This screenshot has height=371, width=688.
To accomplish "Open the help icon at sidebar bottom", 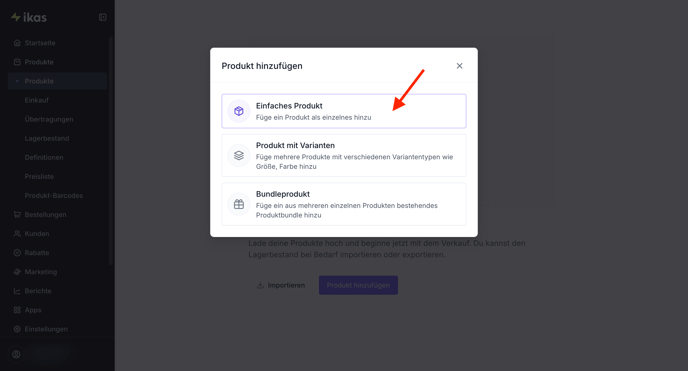I will tap(16, 354).
